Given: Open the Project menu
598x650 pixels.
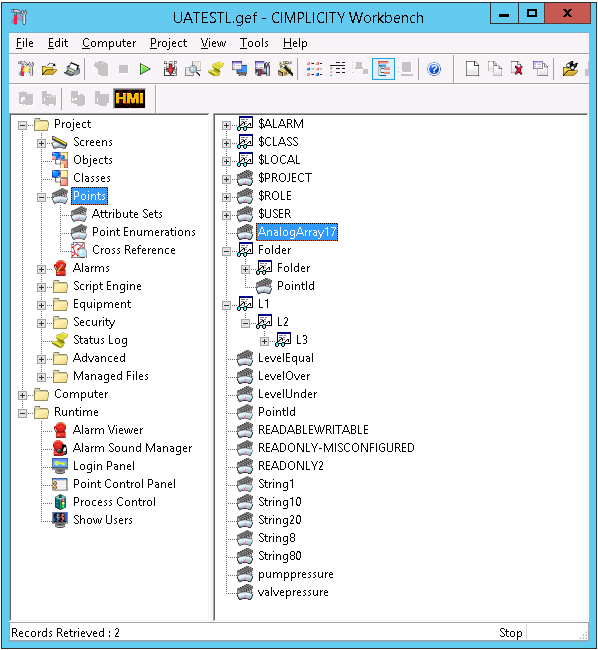Looking at the screenshot, I should pos(168,43).
